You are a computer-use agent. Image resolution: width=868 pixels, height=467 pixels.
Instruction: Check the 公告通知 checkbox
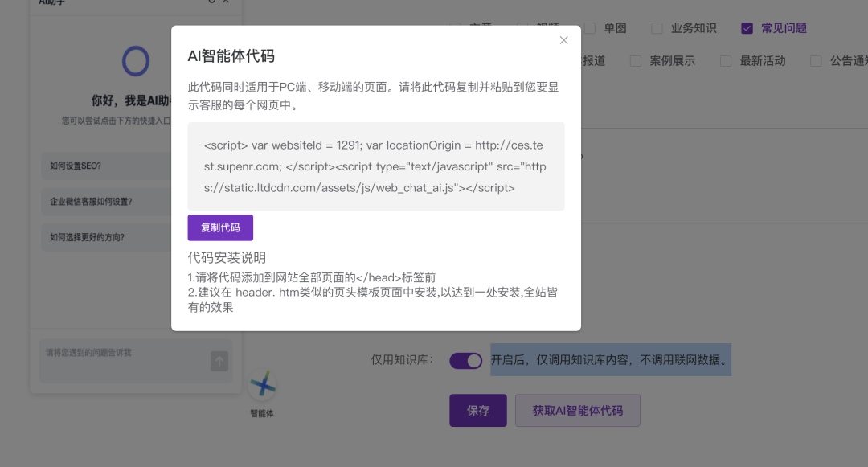click(x=816, y=61)
